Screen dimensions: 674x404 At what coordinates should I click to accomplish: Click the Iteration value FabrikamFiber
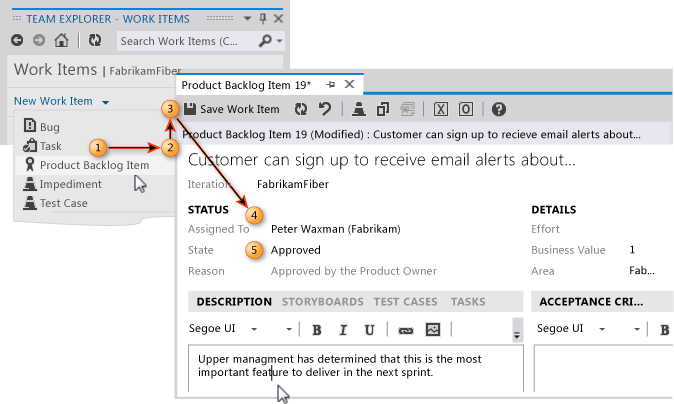pyautogui.click(x=293, y=184)
